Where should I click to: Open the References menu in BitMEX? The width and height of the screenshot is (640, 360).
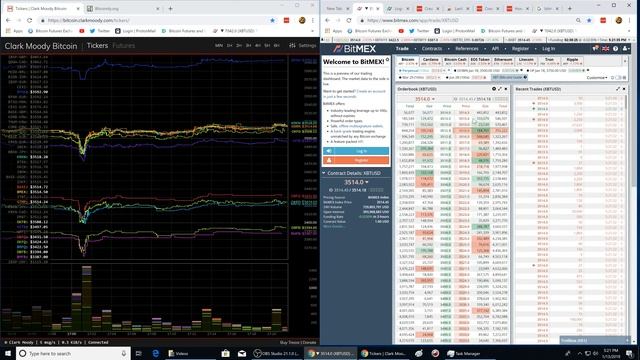point(467,49)
